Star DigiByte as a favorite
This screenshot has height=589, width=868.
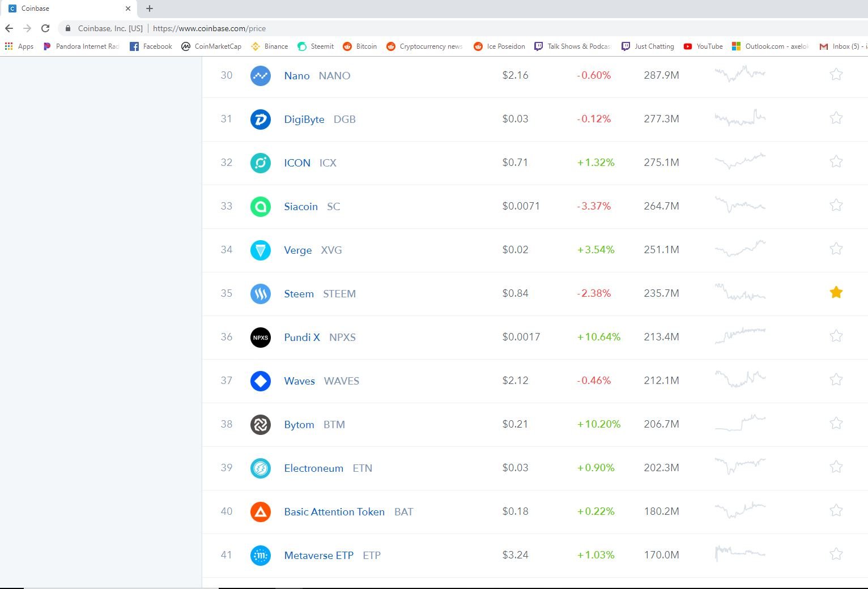(x=836, y=118)
